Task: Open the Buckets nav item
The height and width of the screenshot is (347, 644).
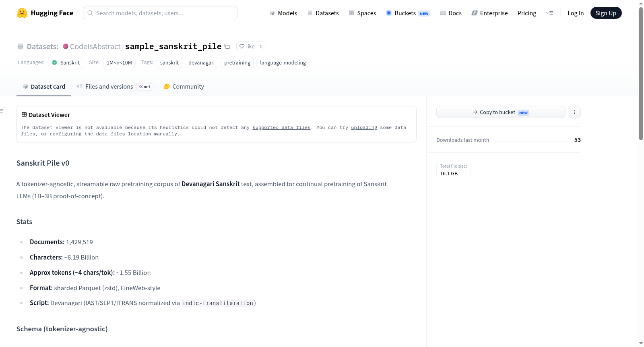Action: (x=408, y=13)
